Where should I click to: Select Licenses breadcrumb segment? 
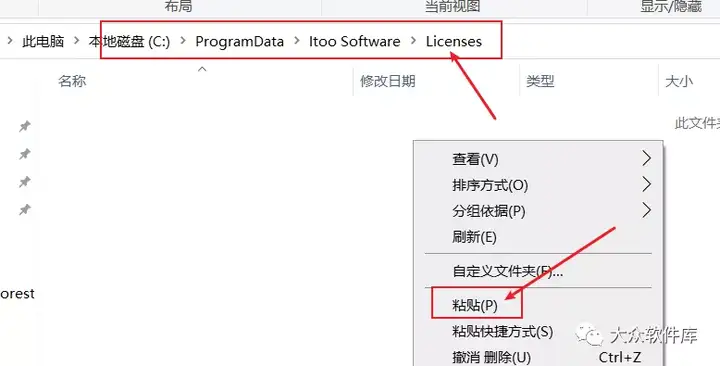click(x=454, y=41)
